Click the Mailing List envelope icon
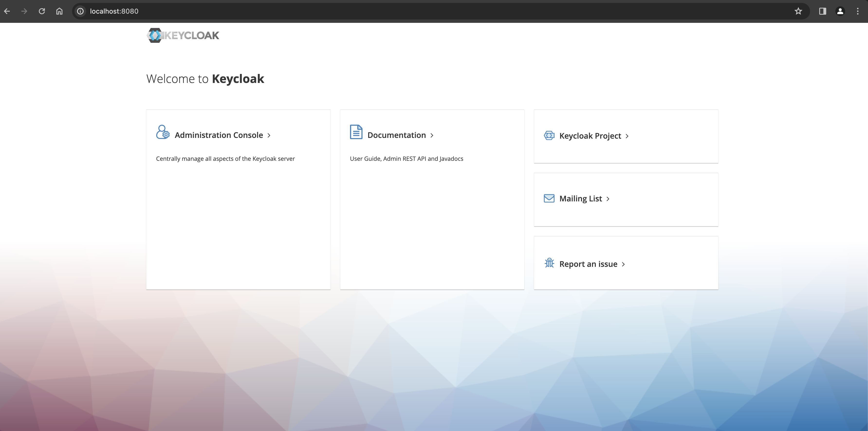 click(x=549, y=198)
